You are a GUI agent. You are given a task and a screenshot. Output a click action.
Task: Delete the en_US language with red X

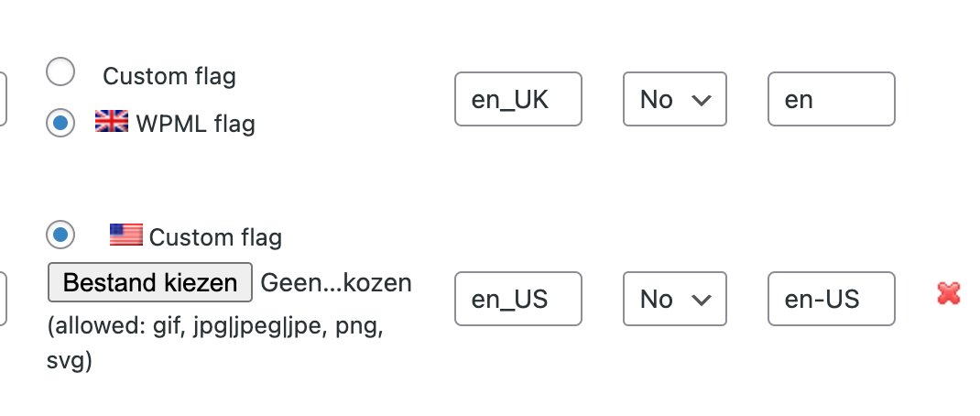click(948, 293)
